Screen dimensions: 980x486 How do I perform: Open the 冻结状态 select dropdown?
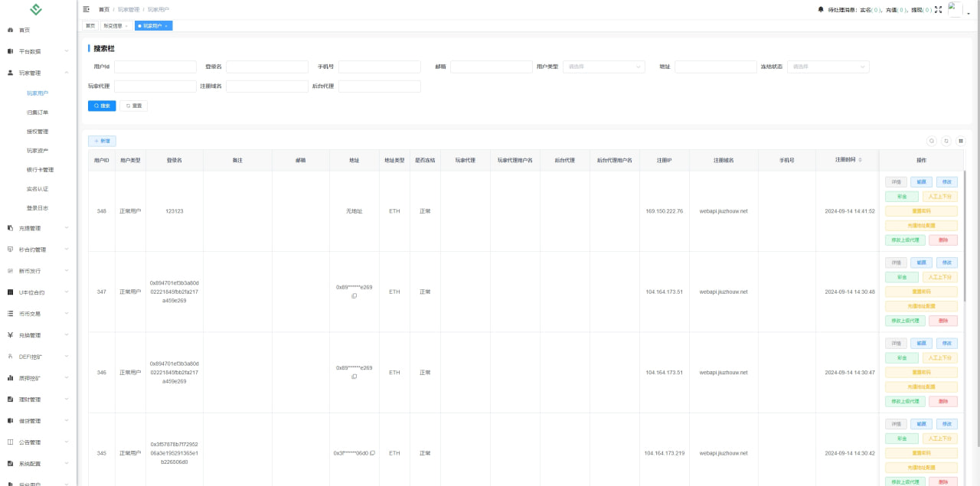pyautogui.click(x=828, y=67)
